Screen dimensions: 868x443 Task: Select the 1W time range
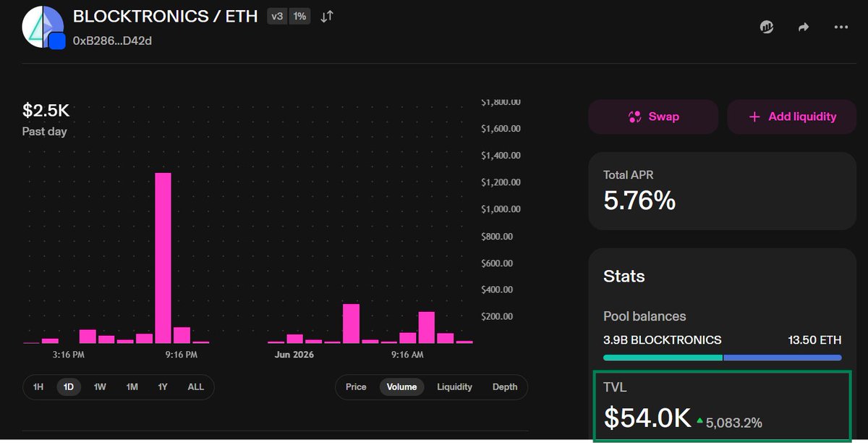point(100,387)
